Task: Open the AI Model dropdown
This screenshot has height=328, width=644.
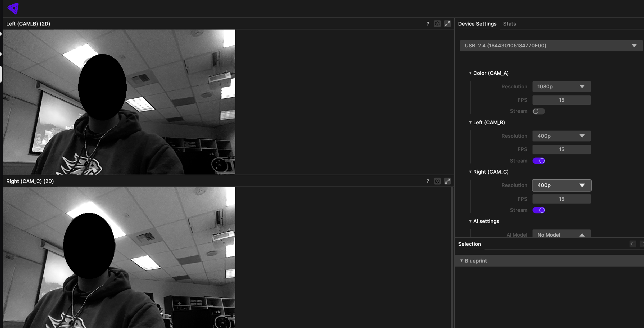Action: click(561, 235)
